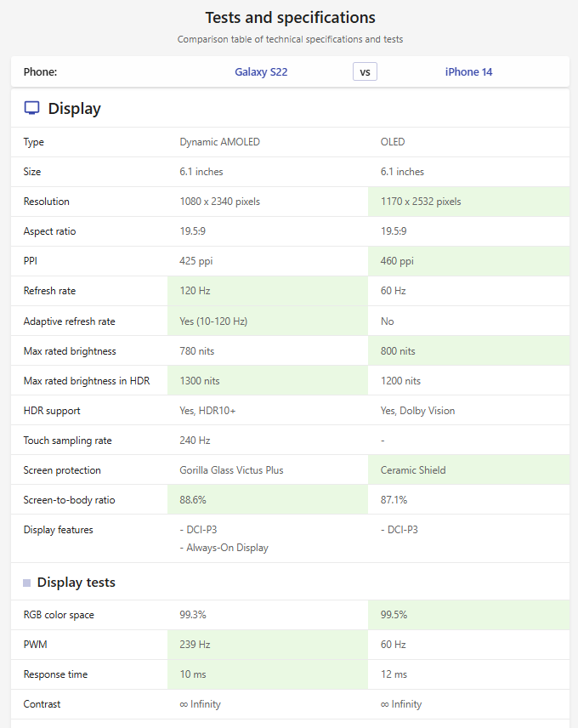Select the 240 Hz touch sampling value
The image size is (578, 728).
tap(195, 441)
